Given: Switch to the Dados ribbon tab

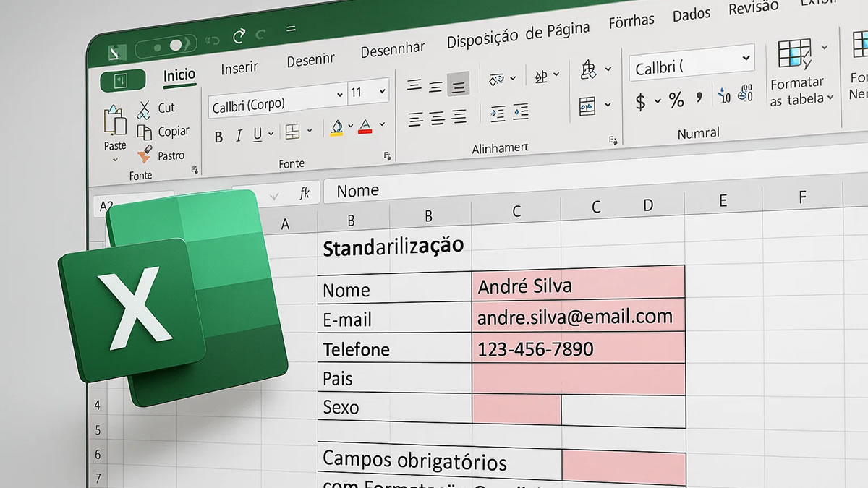Looking at the screenshot, I should pos(691,14).
